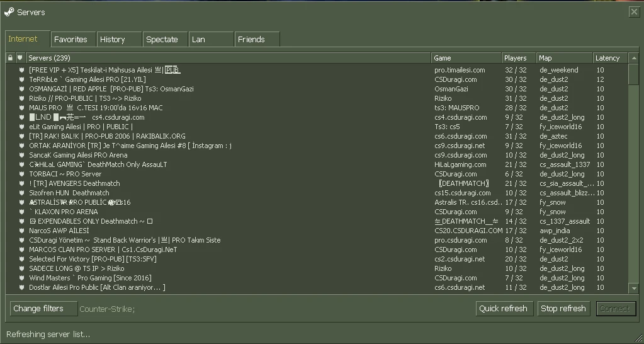Sort list by Latency column header

[611, 58]
